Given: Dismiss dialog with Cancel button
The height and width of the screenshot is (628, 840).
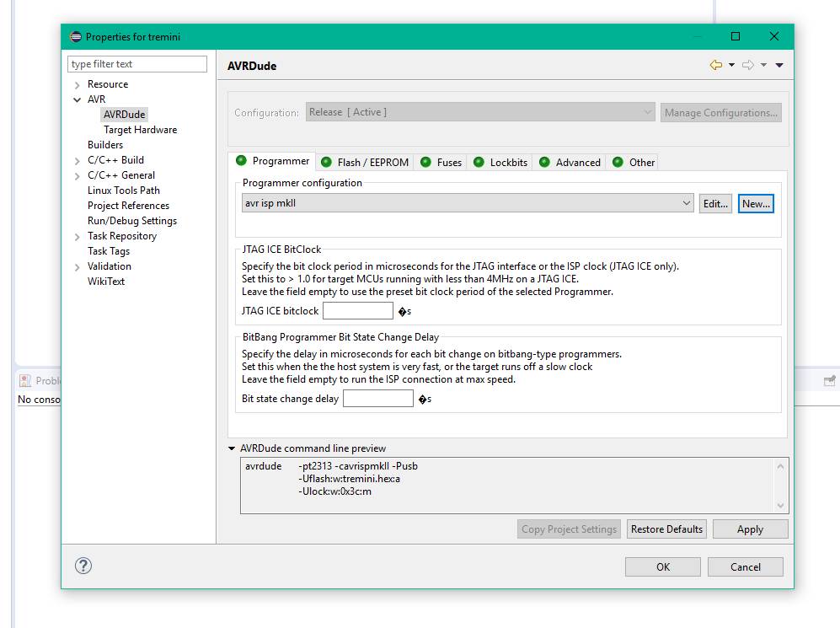Looking at the screenshot, I should 745,567.
